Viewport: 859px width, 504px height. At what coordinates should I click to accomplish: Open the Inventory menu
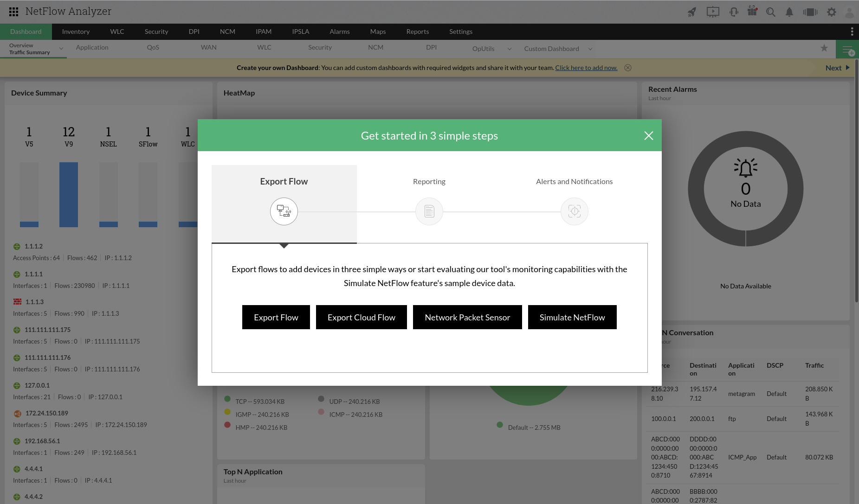coord(76,32)
